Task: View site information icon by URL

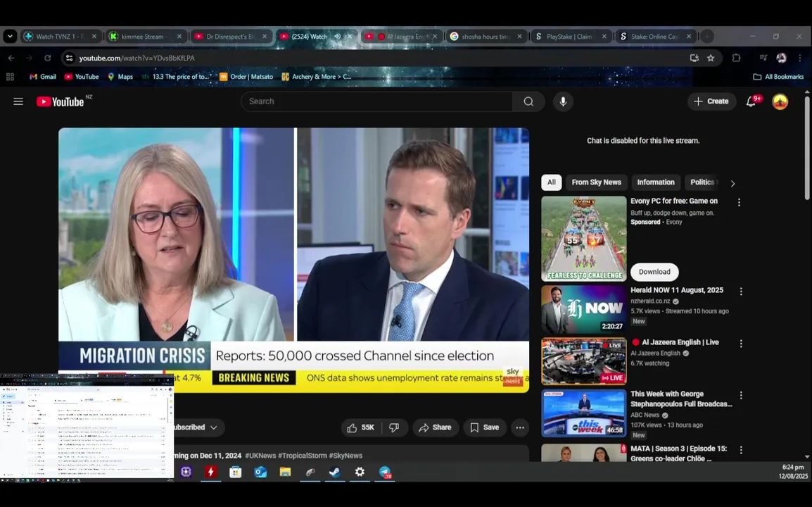Action: click(x=70, y=58)
